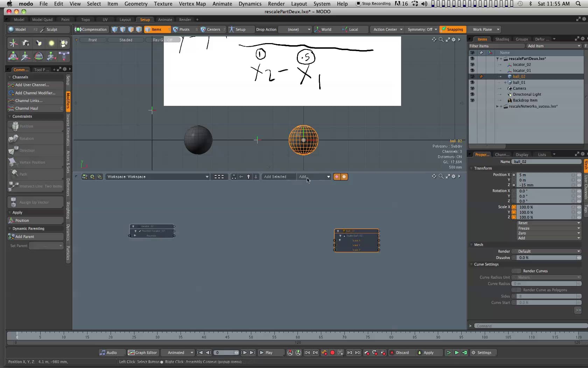Open the Graph Editor
Image resolution: width=588 pixels, height=368 pixels.
coord(142,353)
